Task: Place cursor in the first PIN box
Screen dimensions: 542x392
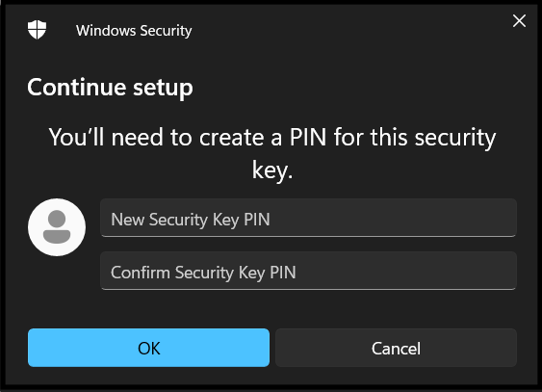Action: (308, 218)
